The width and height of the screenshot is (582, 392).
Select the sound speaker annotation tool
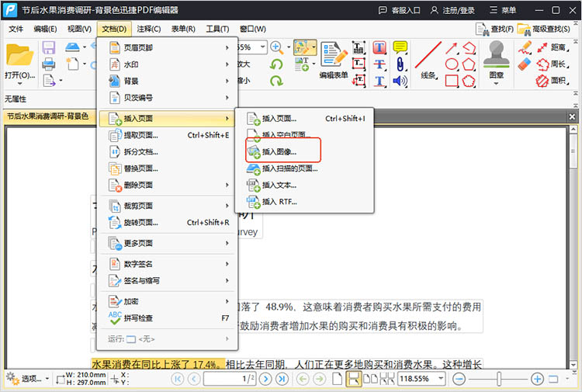coord(400,81)
